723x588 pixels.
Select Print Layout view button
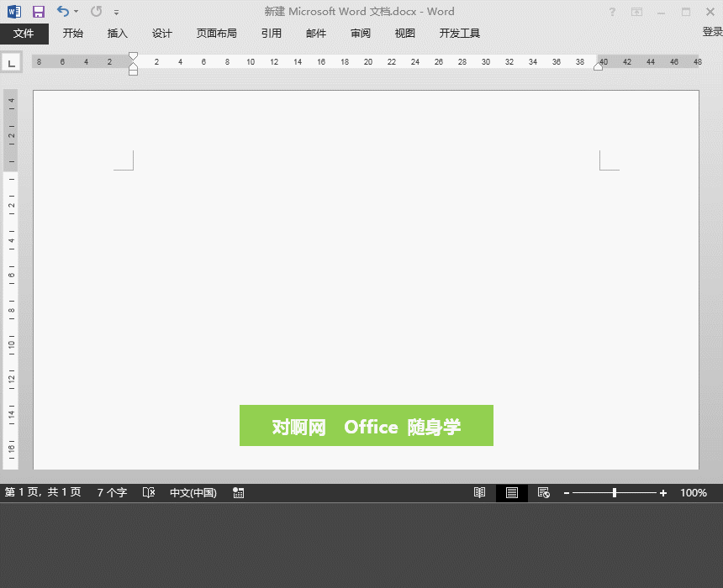[x=512, y=492]
